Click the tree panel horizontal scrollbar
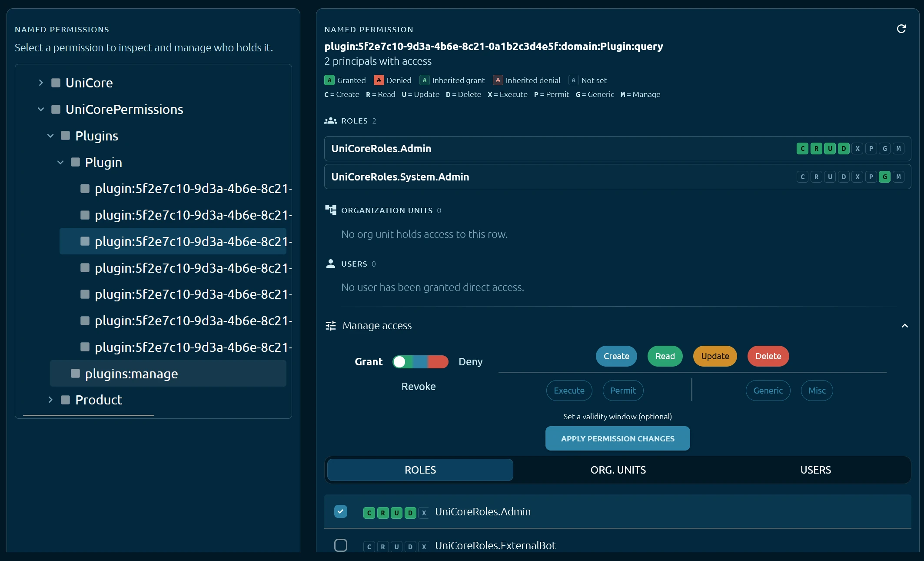924x561 pixels. (89, 415)
